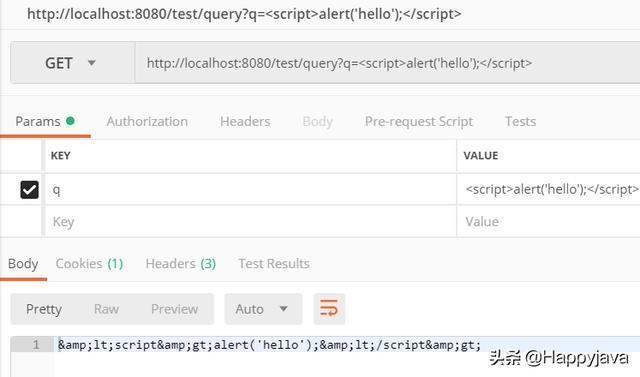Click the empty Value placeholder field
This screenshot has height=377, width=640.
[x=549, y=222]
